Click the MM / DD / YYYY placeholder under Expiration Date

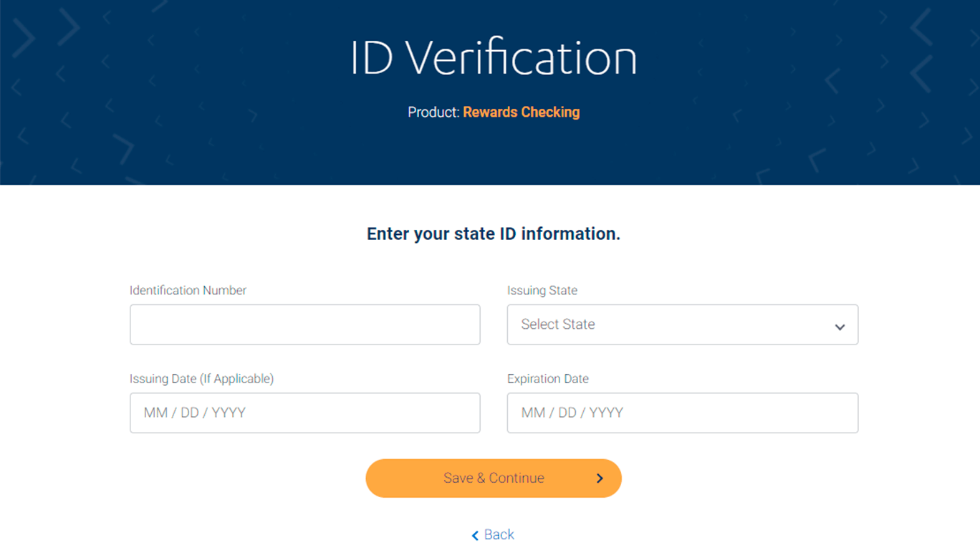click(572, 413)
